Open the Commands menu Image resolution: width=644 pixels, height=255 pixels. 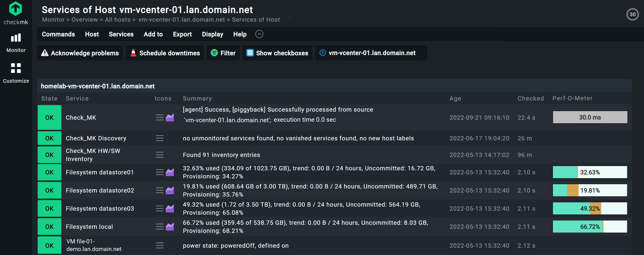coord(58,34)
